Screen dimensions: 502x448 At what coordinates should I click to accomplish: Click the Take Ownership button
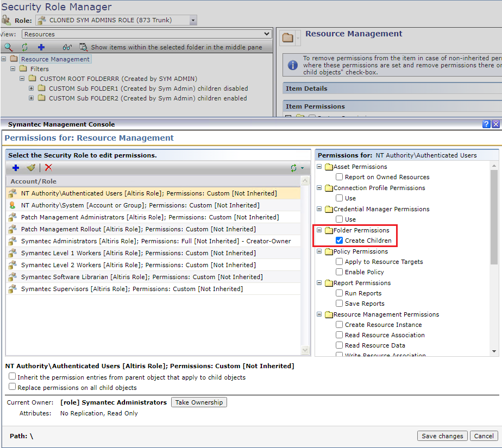[x=199, y=402]
